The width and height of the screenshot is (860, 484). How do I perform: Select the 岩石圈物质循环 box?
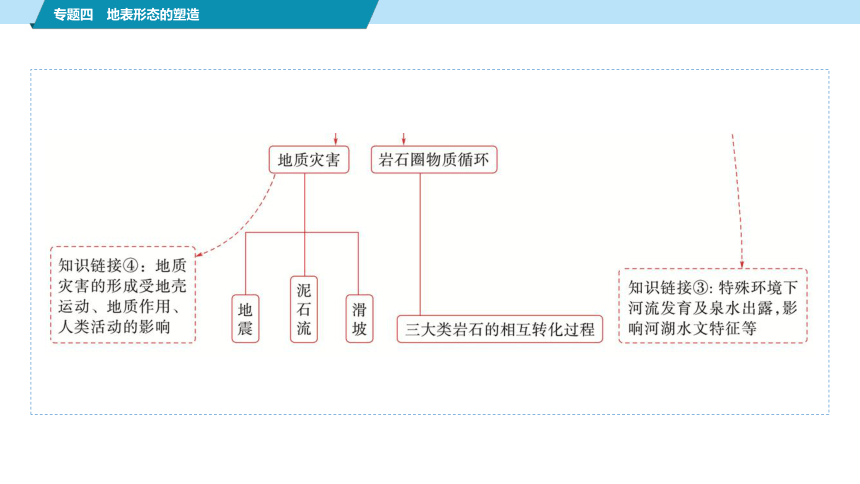[434, 160]
